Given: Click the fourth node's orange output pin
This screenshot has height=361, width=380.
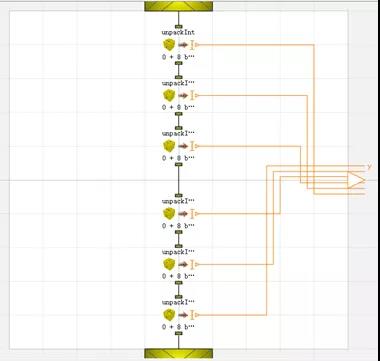Looking at the screenshot, I should pos(195,214).
